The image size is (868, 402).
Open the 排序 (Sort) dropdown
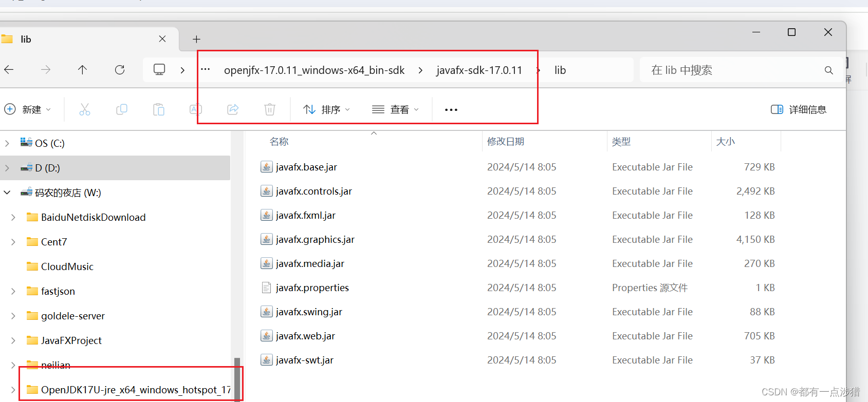point(327,109)
